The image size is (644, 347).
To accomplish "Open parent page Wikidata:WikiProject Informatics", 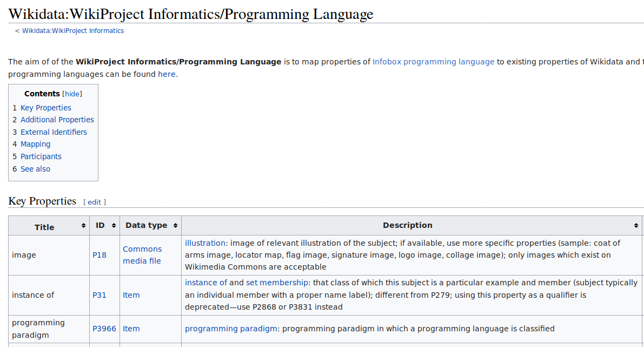I will (x=73, y=31).
